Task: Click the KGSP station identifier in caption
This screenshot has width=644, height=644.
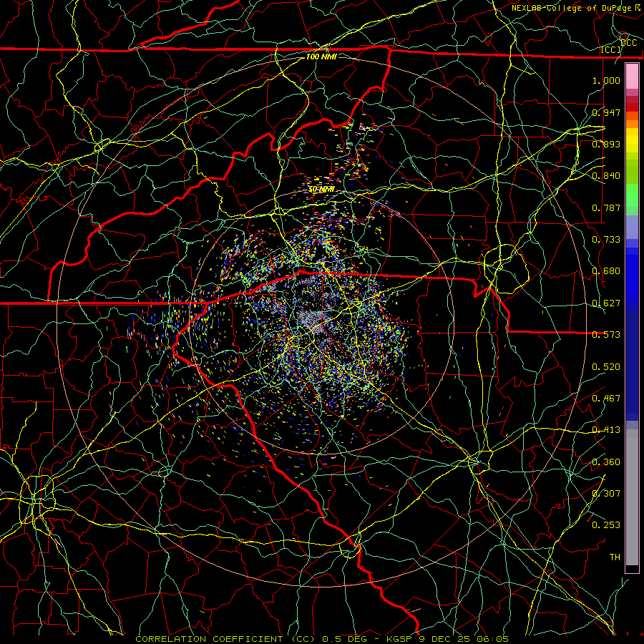Action: click(399, 639)
